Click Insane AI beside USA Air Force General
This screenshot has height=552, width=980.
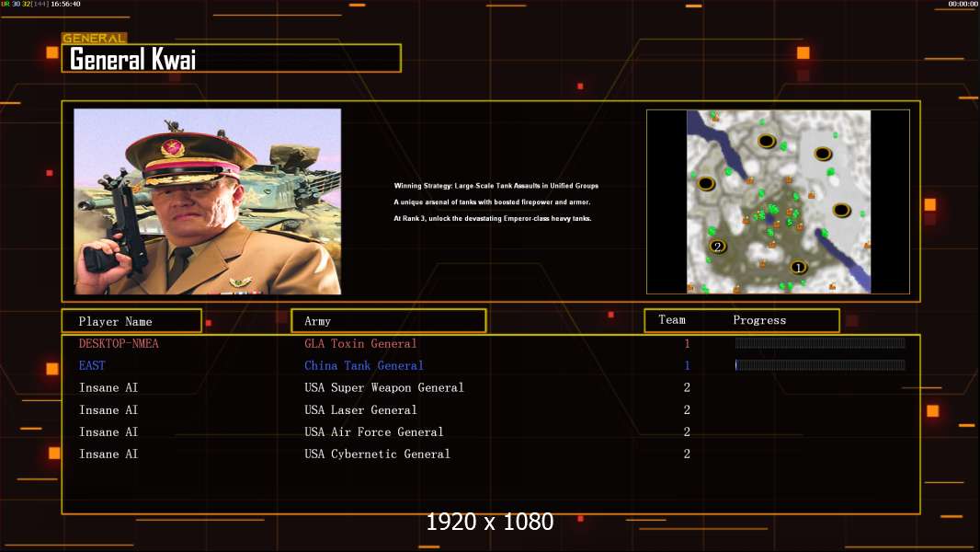point(108,432)
